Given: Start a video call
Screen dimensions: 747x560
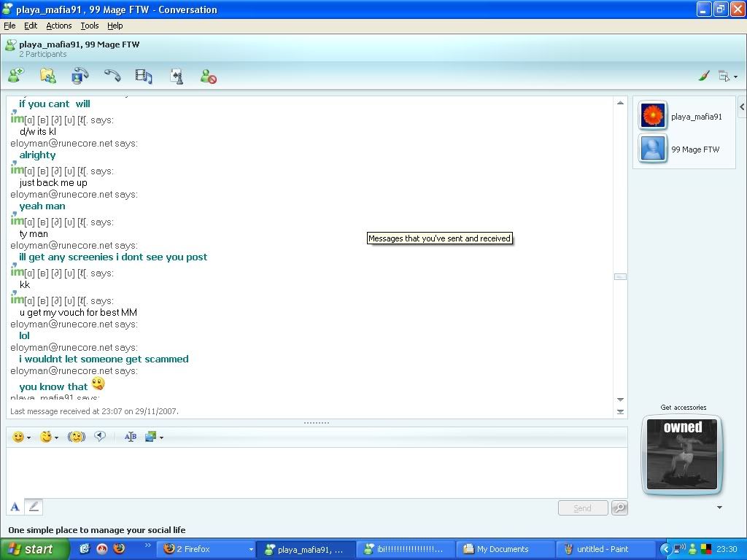Looking at the screenshot, I should point(80,75).
